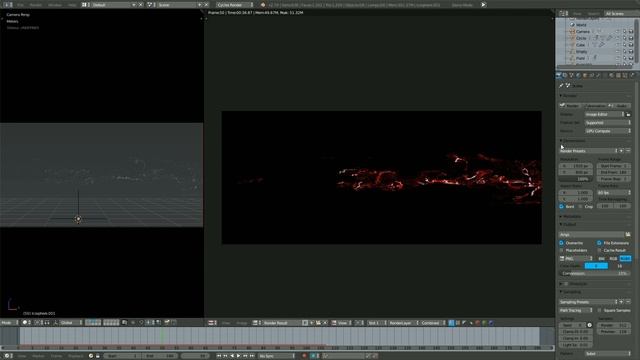Click the play icon next to Demo Mode
Screen dimensions: 640x360
[x=483, y=4]
